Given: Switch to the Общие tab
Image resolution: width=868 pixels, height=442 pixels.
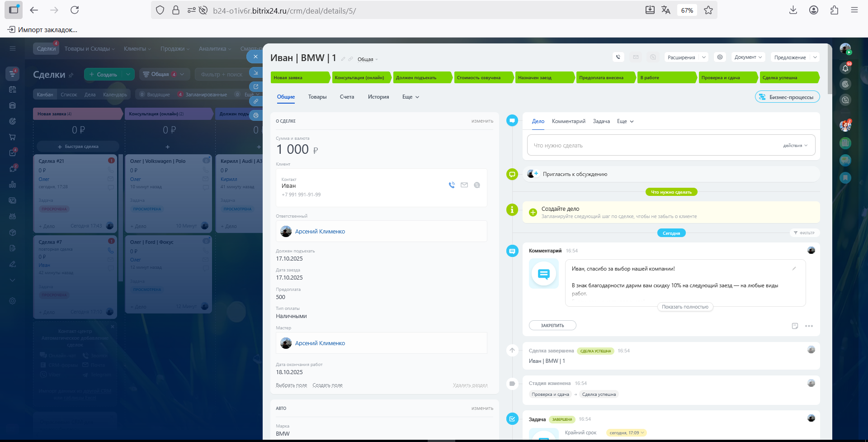Looking at the screenshot, I should pos(286,97).
